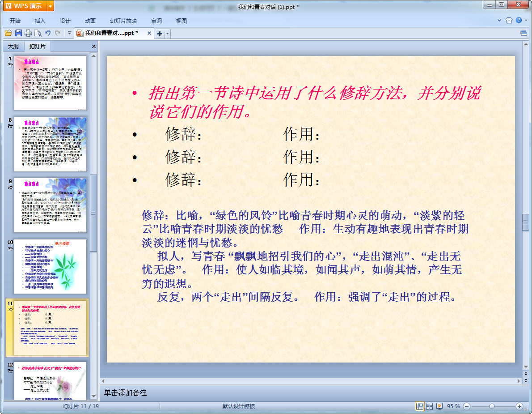Viewport: 532px width, 414px height.
Task: Click the zoom slider handle in status bar
Action: (x=492, y=406)
